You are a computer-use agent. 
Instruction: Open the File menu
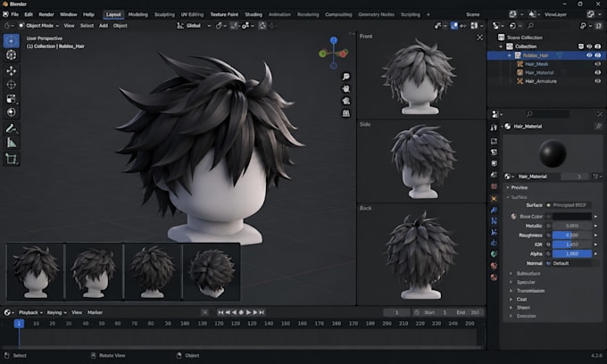14,14
